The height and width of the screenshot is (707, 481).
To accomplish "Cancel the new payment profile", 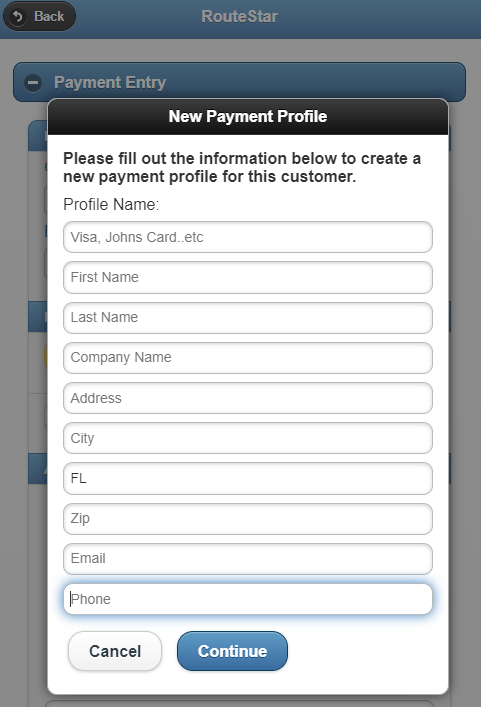I will (115, 651).
